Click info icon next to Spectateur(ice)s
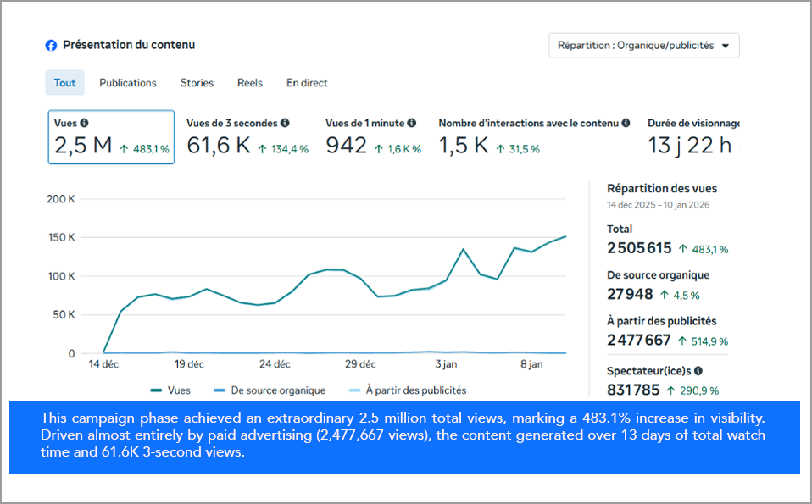Screen dimensions: 812x504 tap(698, 370)
